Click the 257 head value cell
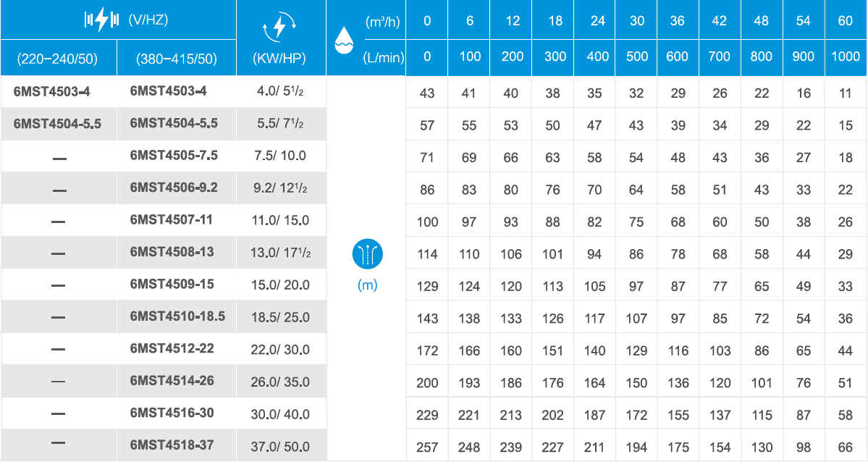This screenshot has height=462, width=868. click(427, 447)
